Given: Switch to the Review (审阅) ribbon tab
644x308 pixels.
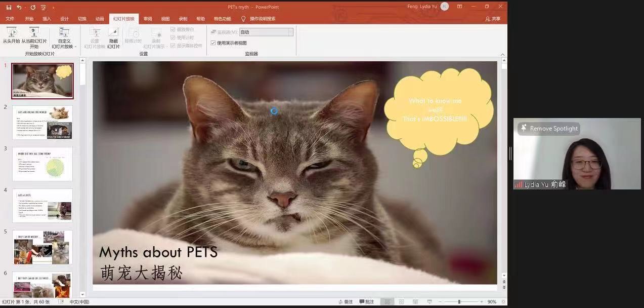Looking at the screenshot, I should pyautogui.click(x=148, y=19).
